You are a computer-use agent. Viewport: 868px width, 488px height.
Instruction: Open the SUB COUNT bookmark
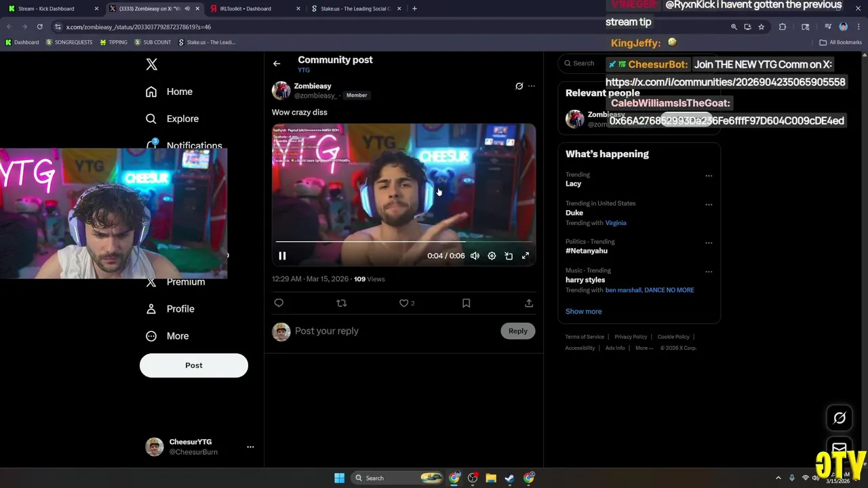(153, 42)
